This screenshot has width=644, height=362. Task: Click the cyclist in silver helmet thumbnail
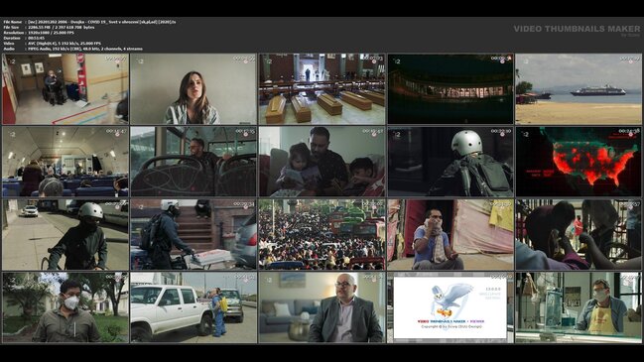[x=64, y=235]
